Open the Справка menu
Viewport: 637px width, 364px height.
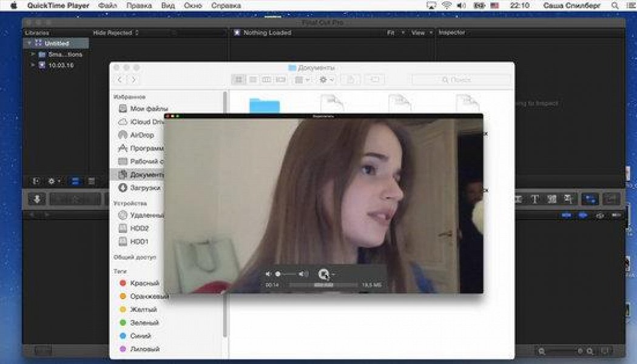(226, 5)
